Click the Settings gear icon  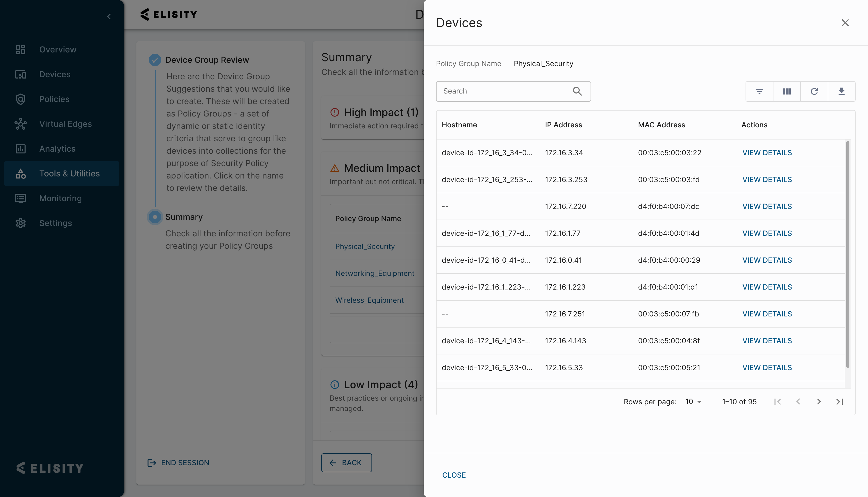20,223
